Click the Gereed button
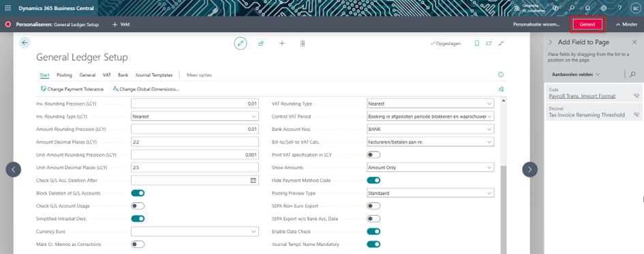The image size is (644, 254). coord(587,25)
